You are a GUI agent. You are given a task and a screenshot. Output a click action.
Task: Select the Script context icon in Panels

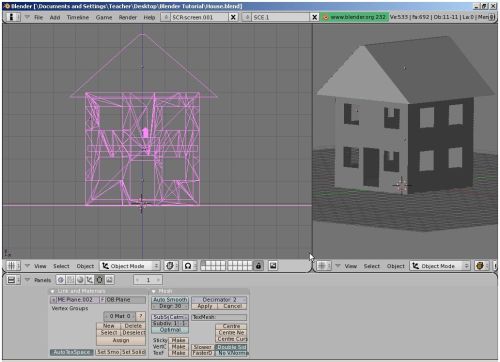pos(70,280)
